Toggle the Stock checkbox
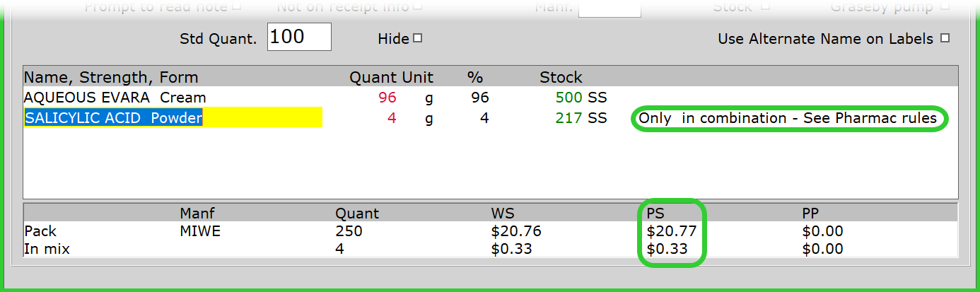The width and height of the screenshot is (980, 292). (764, 7)
